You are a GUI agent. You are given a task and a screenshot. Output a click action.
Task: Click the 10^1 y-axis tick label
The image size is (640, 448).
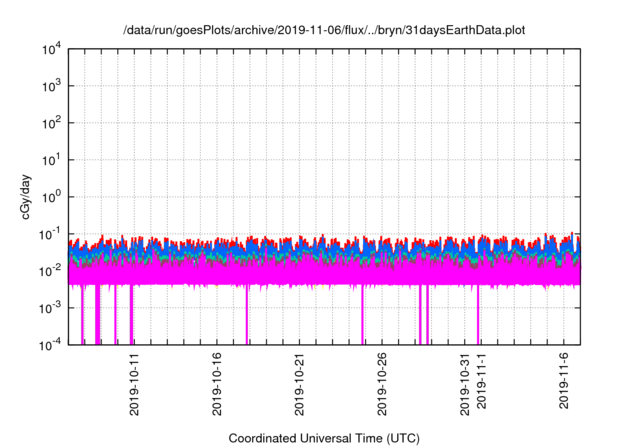click(52, 160)
